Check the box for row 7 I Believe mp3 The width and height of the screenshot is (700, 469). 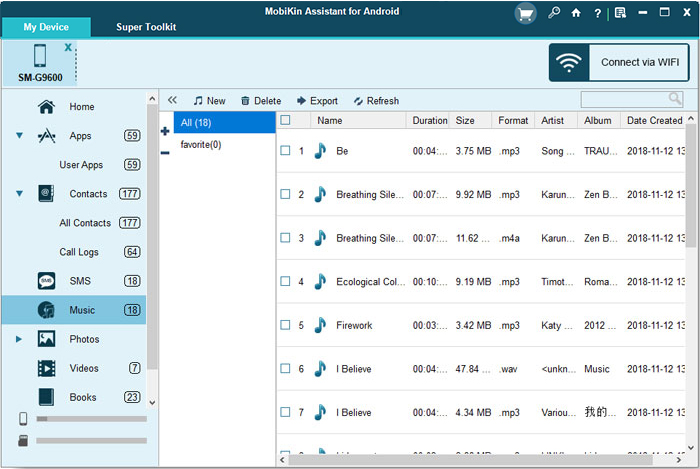point(285,412)
